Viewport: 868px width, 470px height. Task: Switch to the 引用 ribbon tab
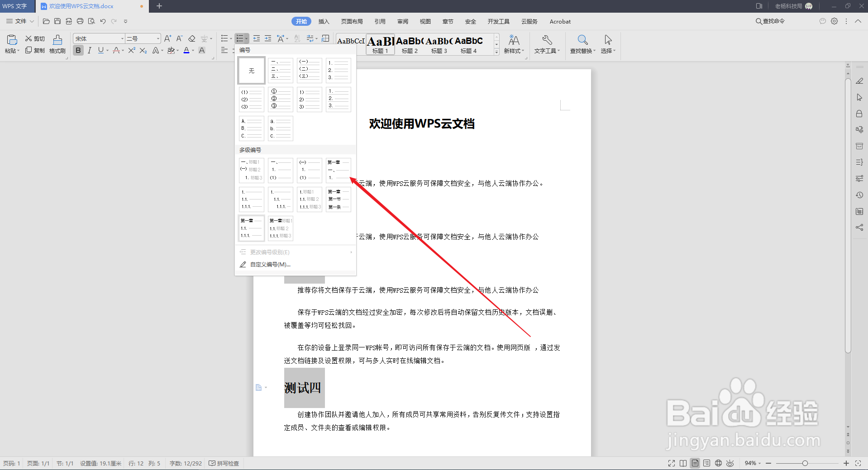(380, 21)
